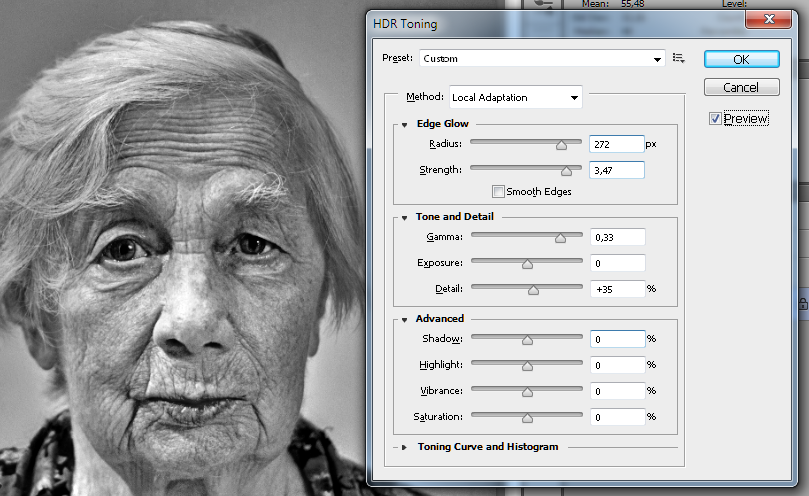
Task: Open the preset options menu icon
Action: pos(679,59)
